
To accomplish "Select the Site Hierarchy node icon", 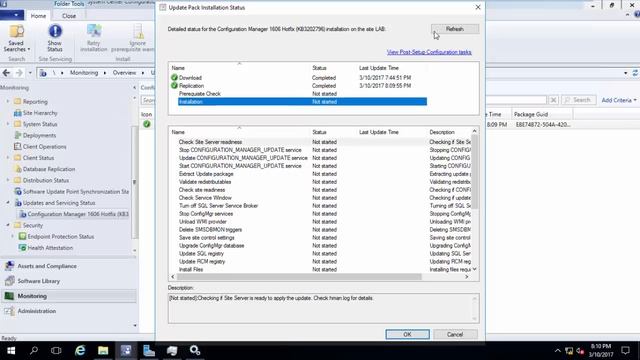I will click(x=18, y=113).
